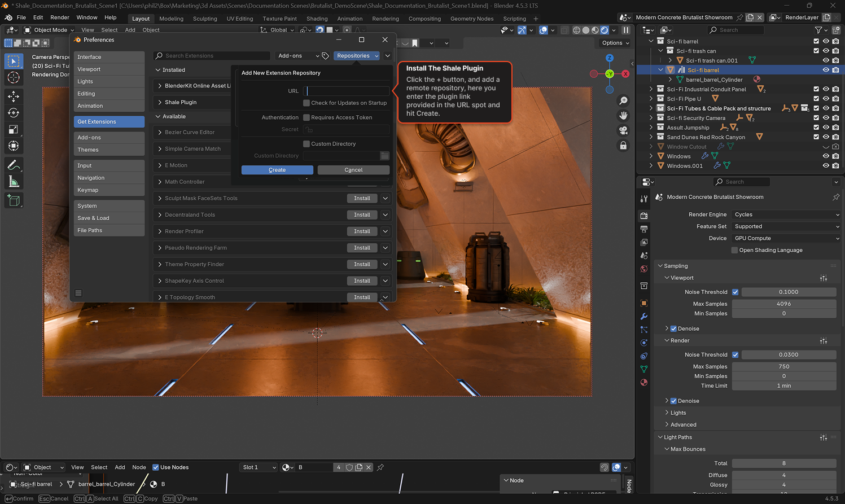Click the Cancel button in repository dialog
The height and width of the screenshot is (504, 845).
coord(353,170)
